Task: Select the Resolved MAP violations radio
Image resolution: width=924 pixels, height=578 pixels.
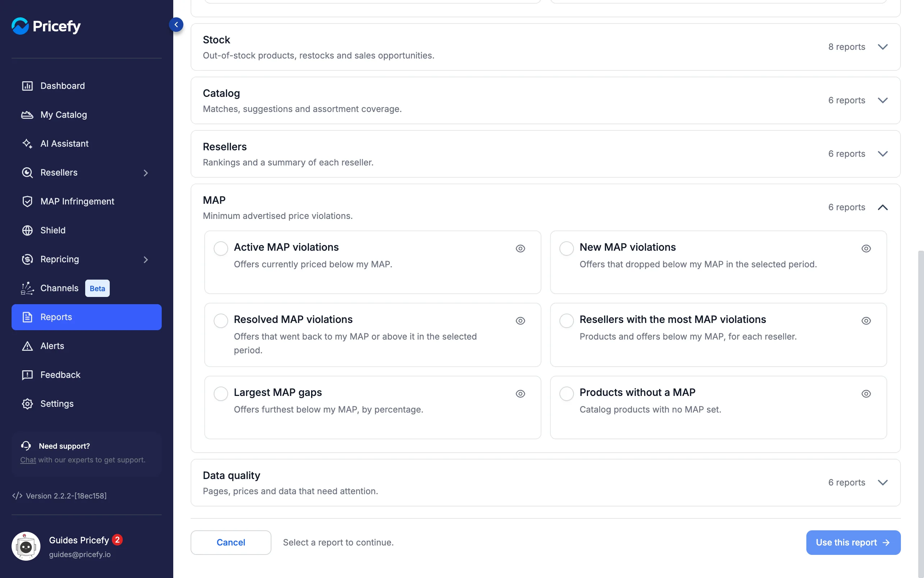Action: click(x=221, y=321)
